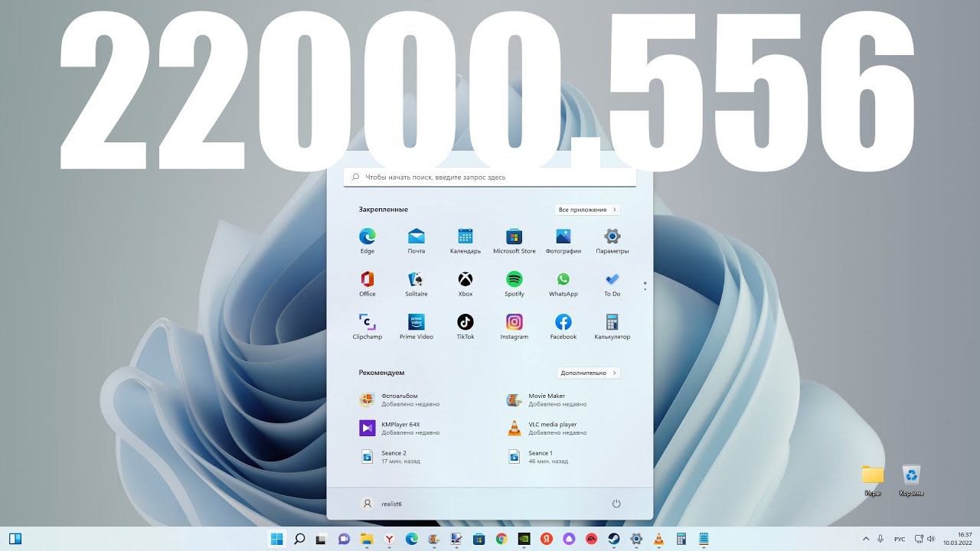Launch Yandex Browser from the taskbar
980x551 pixels.
tap(389, 539)
